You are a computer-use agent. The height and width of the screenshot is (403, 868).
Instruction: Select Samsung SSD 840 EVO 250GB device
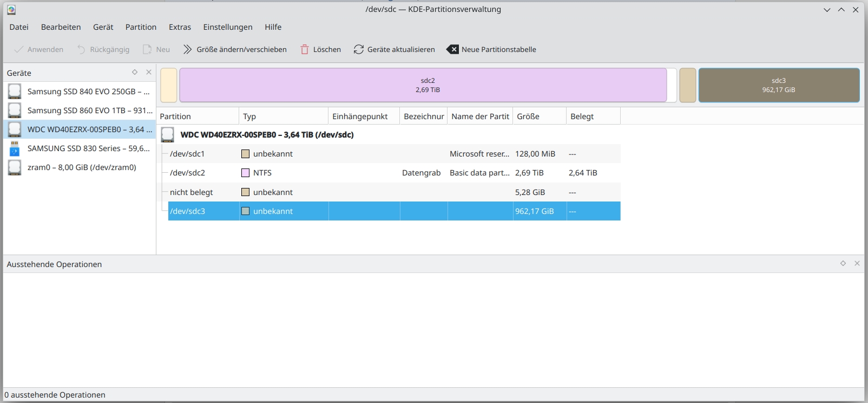tap(80, 92)
